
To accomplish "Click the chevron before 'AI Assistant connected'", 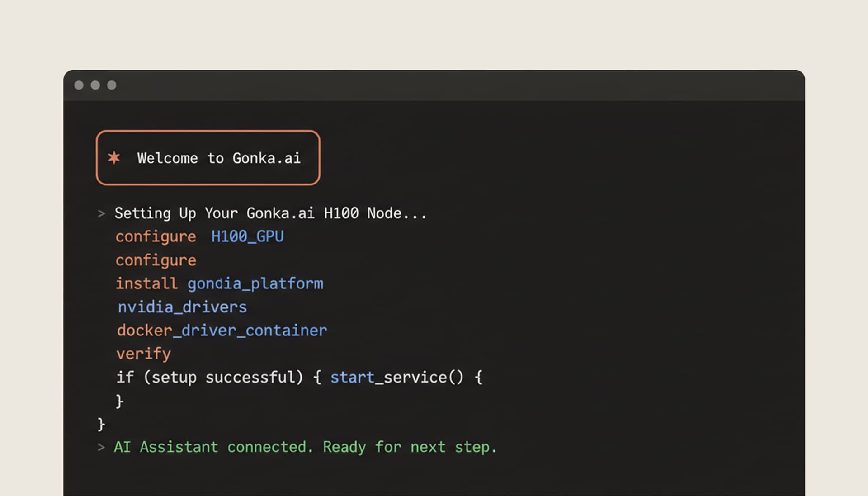I will coord(100,447).
